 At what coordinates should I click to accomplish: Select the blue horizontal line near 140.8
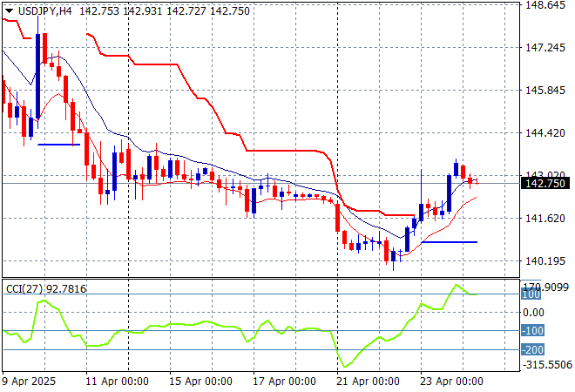(450, 242)
